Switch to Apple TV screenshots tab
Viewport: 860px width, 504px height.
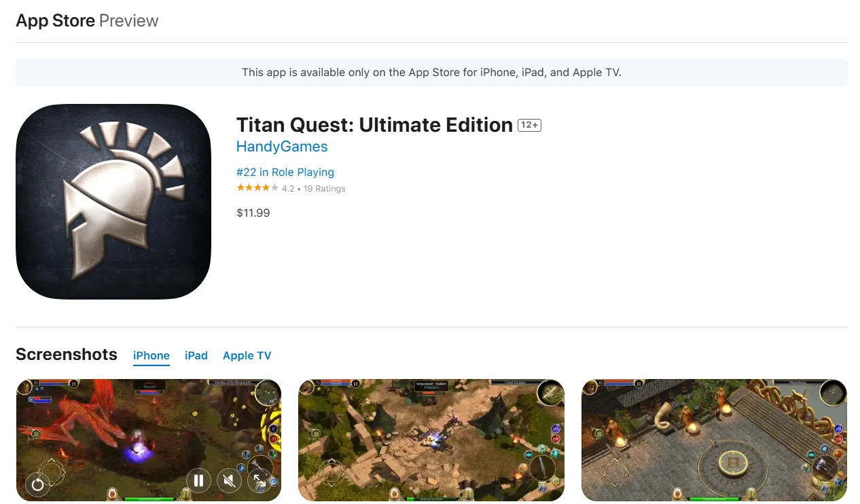247,355
